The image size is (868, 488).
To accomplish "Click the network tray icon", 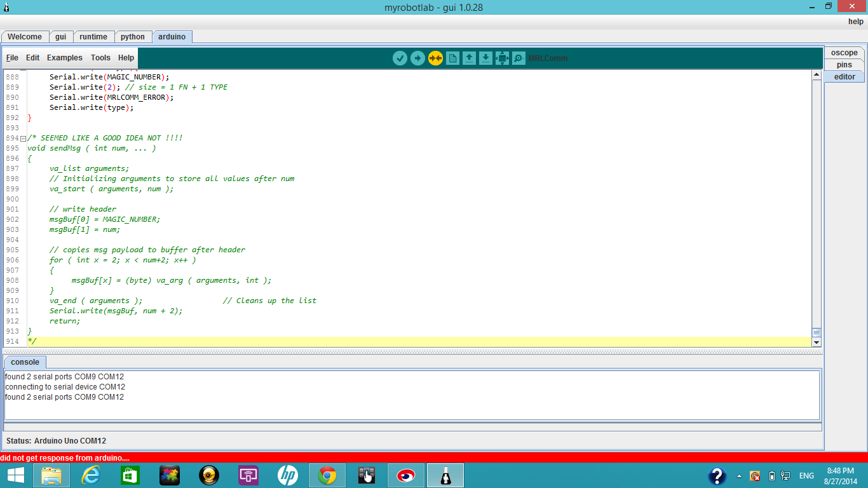I will coord(786,476).
